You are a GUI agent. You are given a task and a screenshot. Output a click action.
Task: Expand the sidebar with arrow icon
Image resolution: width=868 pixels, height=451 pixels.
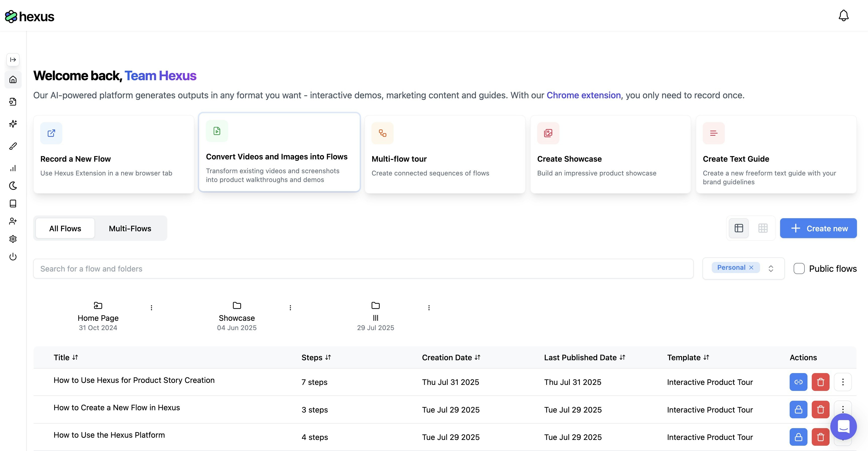point(13,60)
